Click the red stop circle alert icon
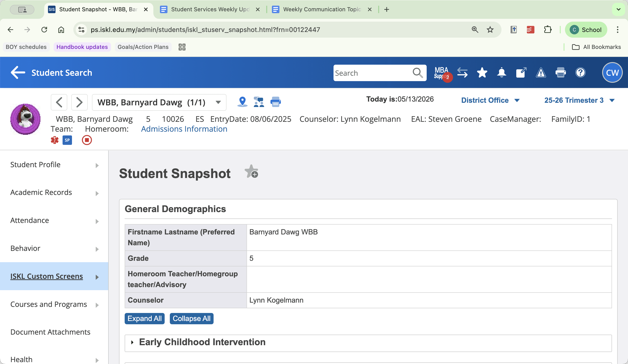 pyautogui.click(x=87, y=140)
